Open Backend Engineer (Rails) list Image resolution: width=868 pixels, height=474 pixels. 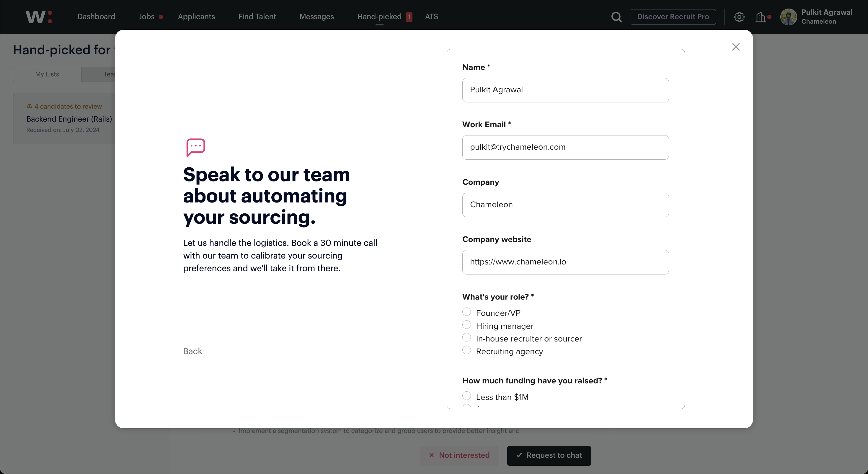coord(69,119)
